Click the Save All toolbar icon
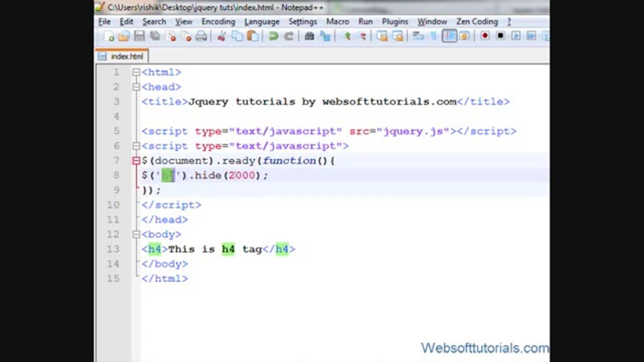Viewport: 644px width, 362px height. 155,36
